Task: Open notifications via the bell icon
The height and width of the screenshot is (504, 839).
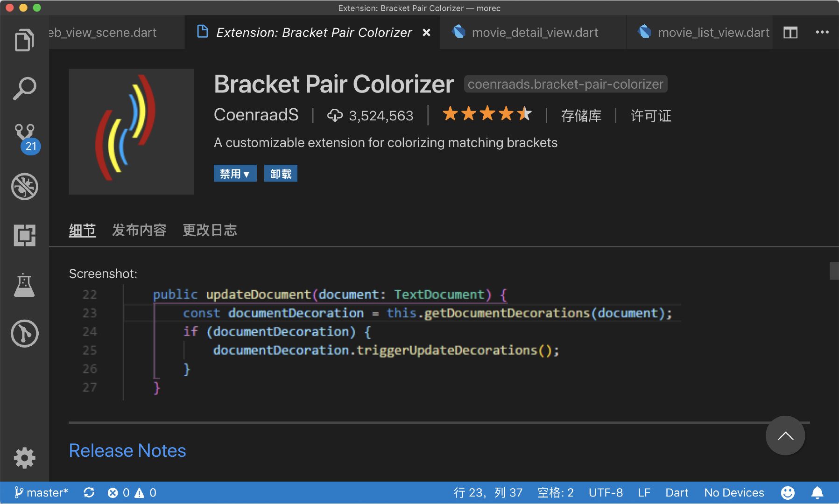Action: click(x=817, y=492)
